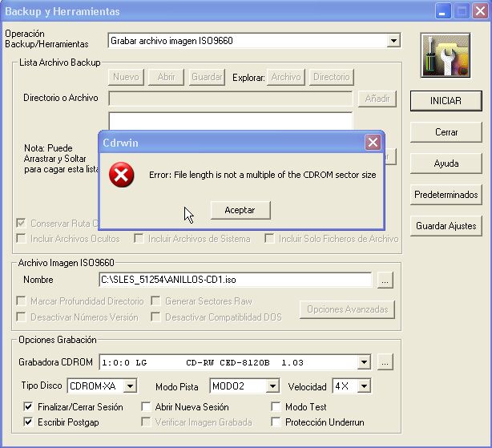Click Opciones Avanzadas button
Image resolution: width=492 pixels, height=448 pixels.
point(347,309)
